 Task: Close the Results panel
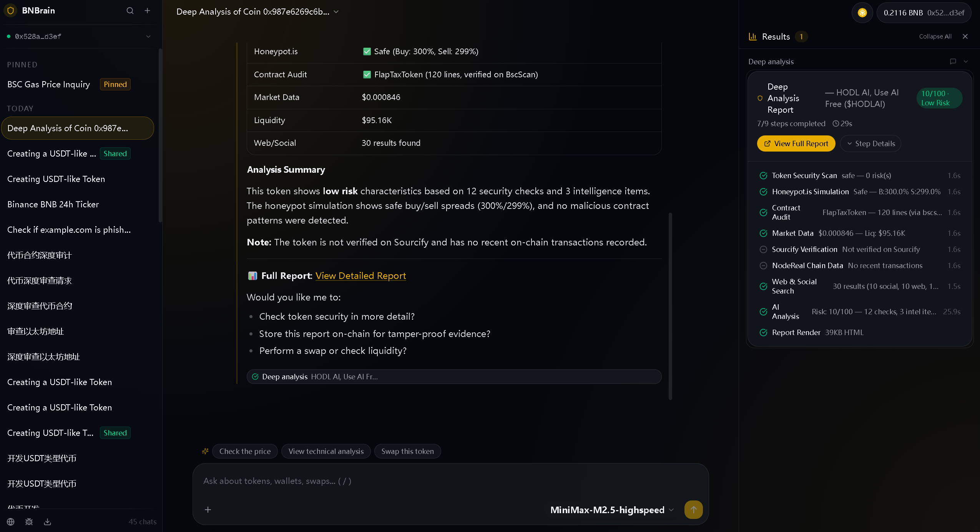965,37
